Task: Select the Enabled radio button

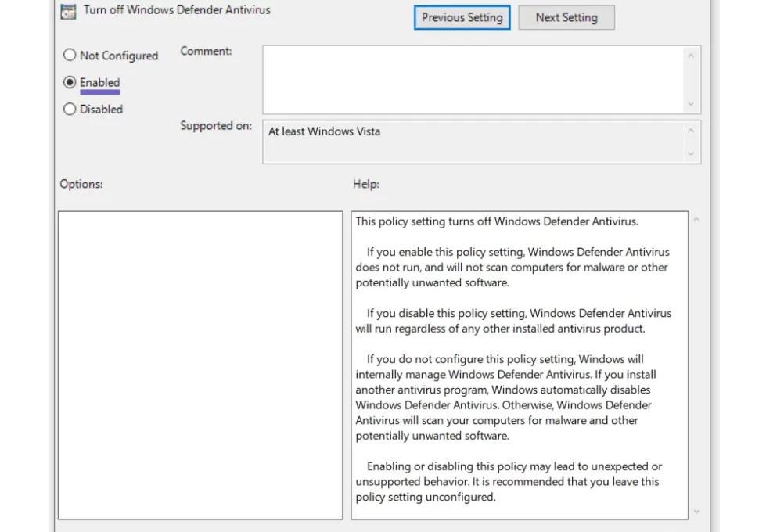Action: coord(70,82)
